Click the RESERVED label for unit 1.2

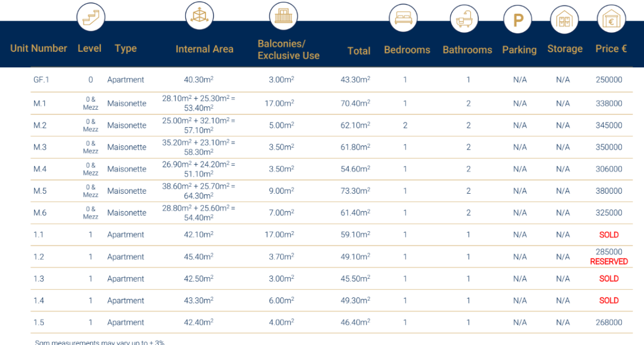609,262
